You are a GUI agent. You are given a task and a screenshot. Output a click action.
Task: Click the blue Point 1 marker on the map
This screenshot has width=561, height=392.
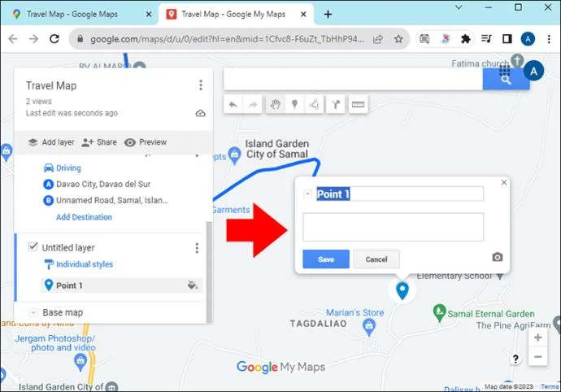[402, 290]
